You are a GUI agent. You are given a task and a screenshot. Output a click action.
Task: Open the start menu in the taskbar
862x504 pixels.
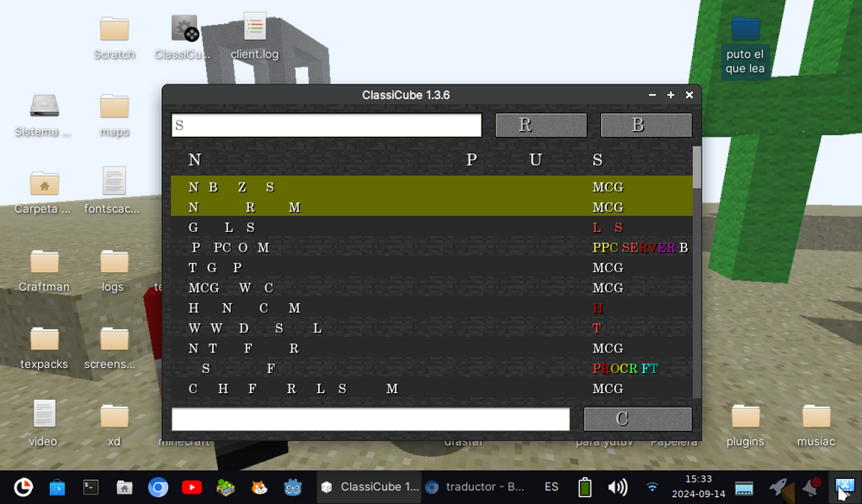(23, 487)
